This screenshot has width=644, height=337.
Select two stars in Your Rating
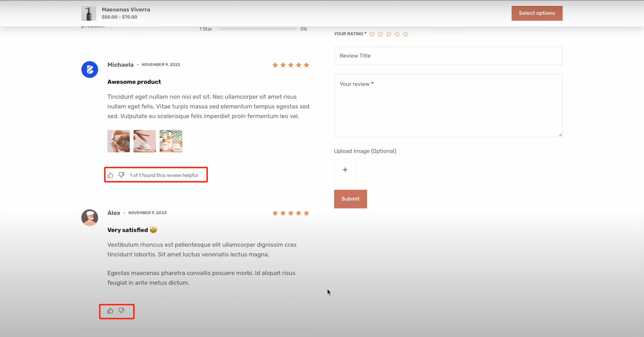click(380, 34)
